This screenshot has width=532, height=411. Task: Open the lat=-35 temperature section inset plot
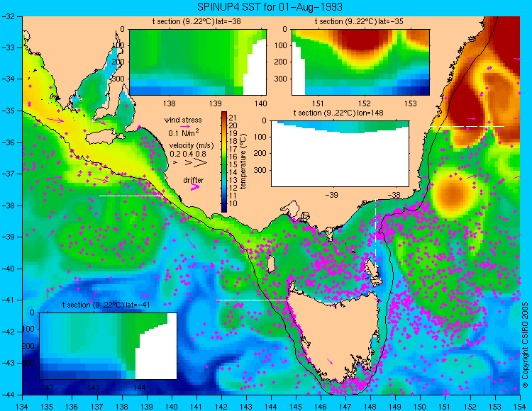coord(360,62)
